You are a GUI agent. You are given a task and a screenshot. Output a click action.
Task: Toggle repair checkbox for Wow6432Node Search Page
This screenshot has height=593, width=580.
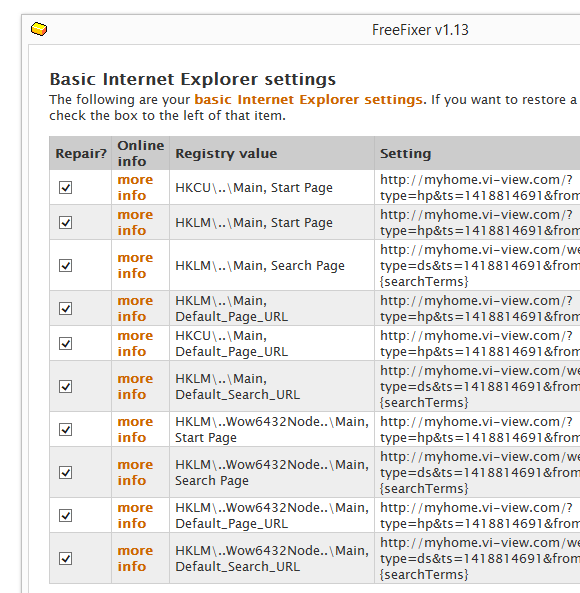pos(65,472)
